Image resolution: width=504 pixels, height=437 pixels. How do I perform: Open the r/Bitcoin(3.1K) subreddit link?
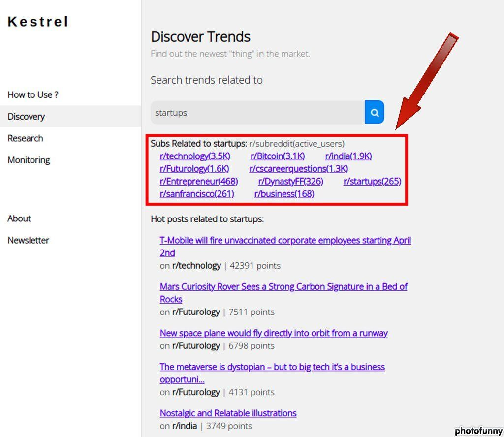click(278, 156)
